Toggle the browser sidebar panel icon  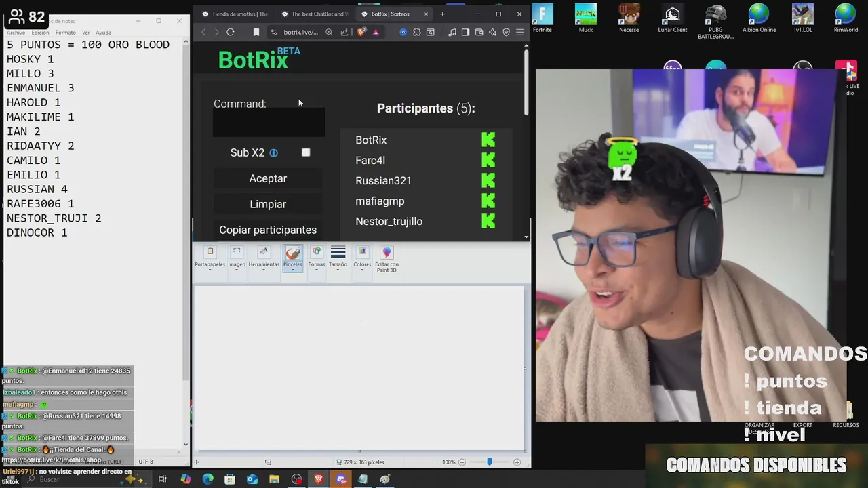[x=465, y=32]
